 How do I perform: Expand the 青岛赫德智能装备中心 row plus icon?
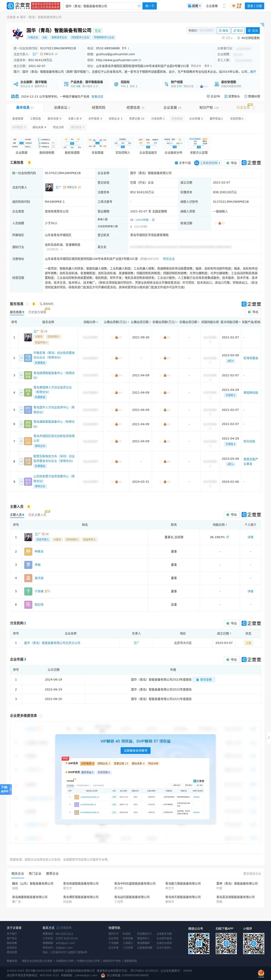[x=21, y=375]
